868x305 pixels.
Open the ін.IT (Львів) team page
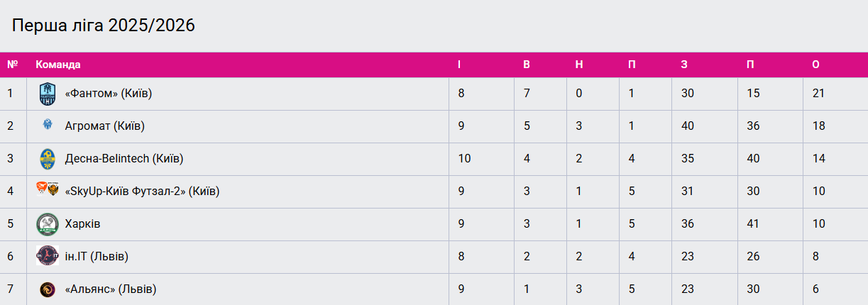coord(97,257)
